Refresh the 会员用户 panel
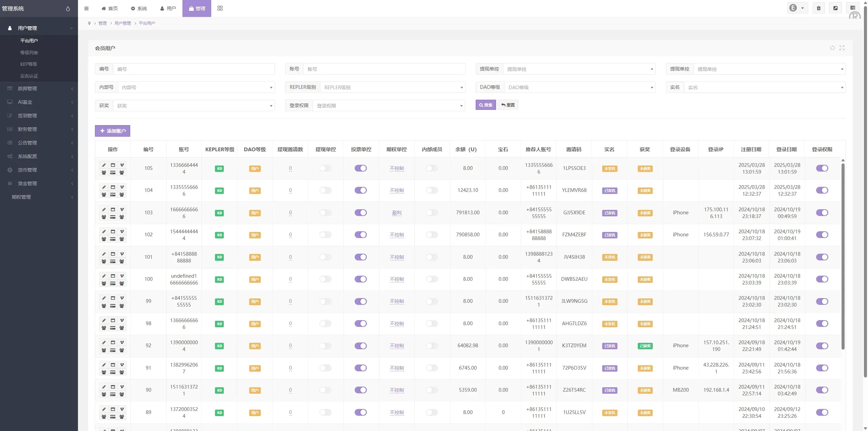 pos(832,48)
